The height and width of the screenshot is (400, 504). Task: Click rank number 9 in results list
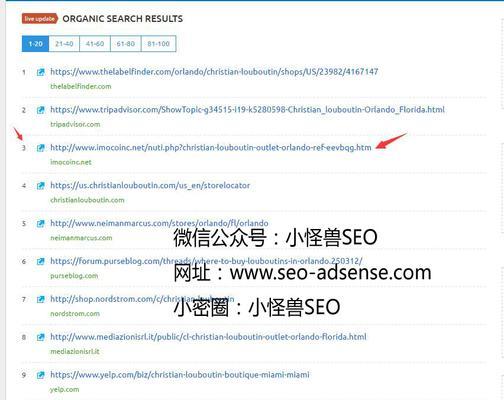coord(24,375)
